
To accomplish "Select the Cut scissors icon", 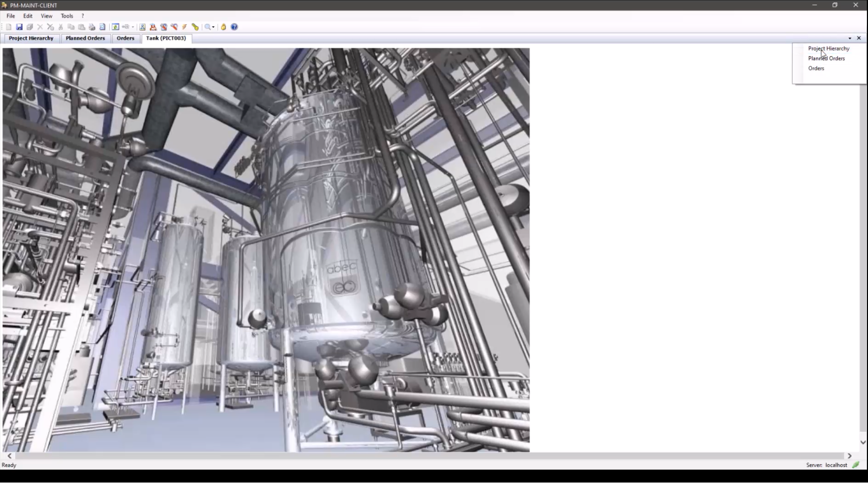I will click(x=60, y=27).
